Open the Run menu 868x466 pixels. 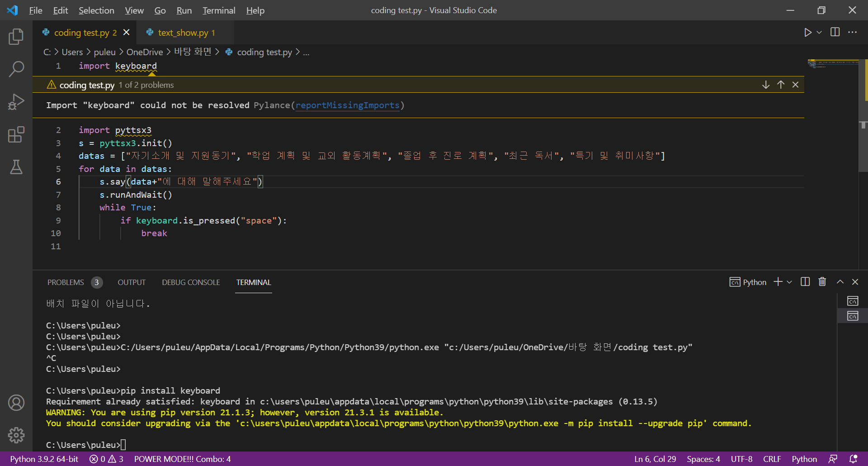[184, 10]
